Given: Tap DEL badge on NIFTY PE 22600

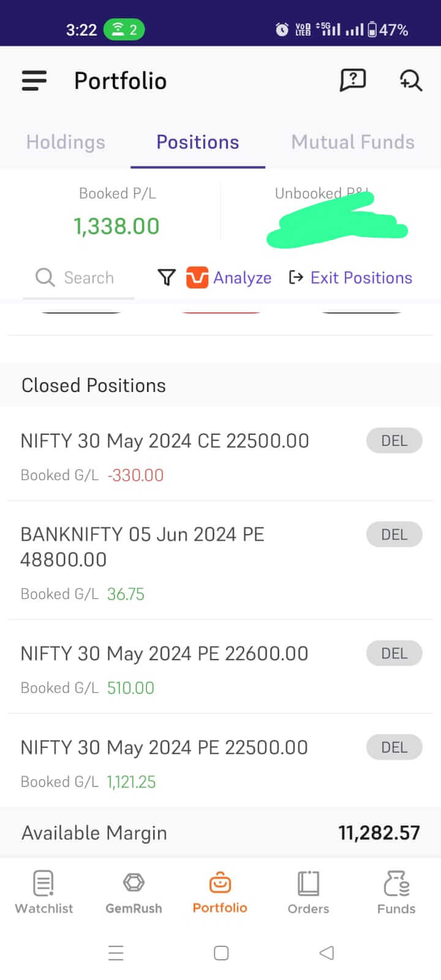Looking at the screenshot, I should [x=394, y=654].
